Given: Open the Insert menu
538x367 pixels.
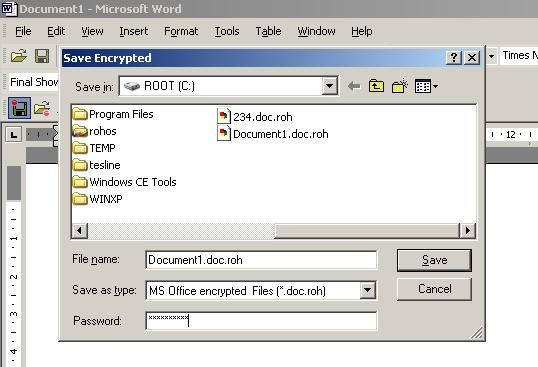Looking at the screenshot, I should (133, 31).
